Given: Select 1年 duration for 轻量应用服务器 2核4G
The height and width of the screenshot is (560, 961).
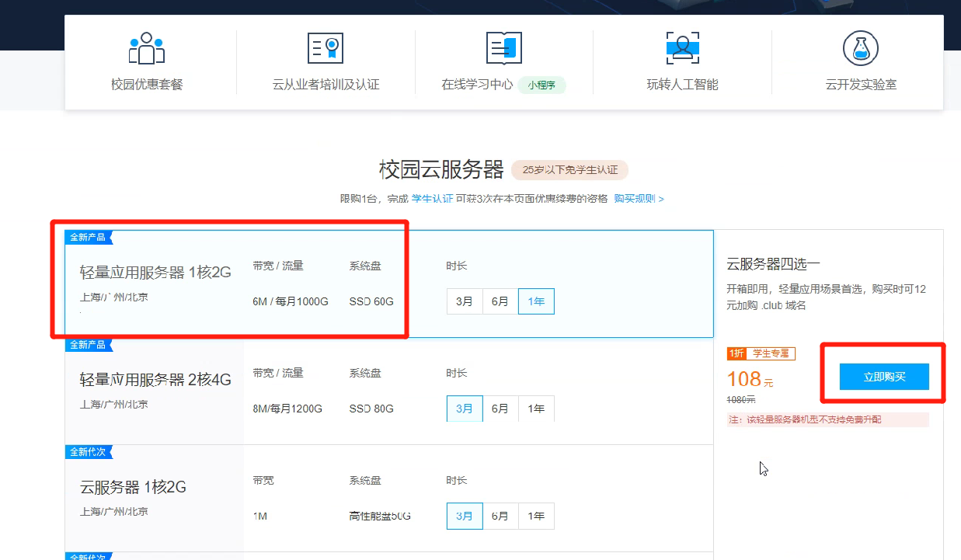Looking at the screenshot, I should (x=536, y=409).
